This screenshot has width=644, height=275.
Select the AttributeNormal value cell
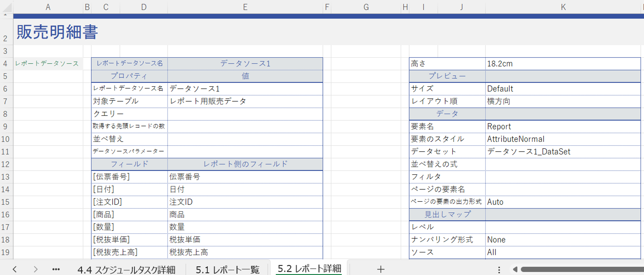pyautogui.click(x=562, y=139)
